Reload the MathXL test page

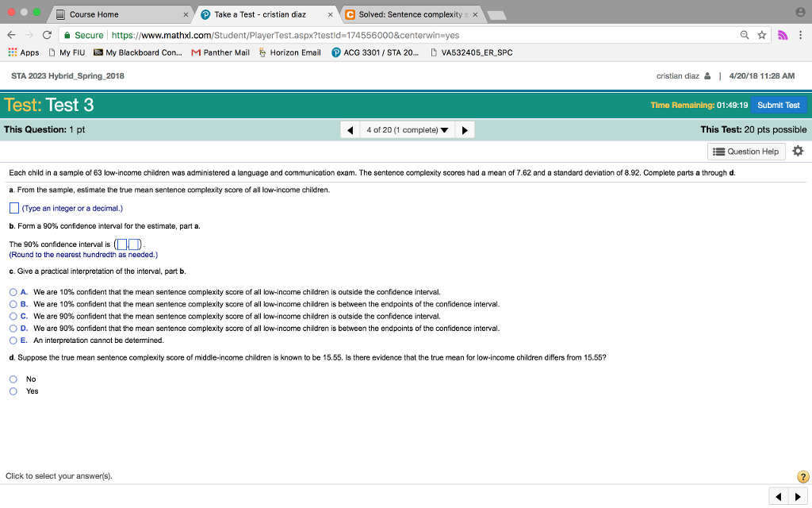tap(47, 35)
